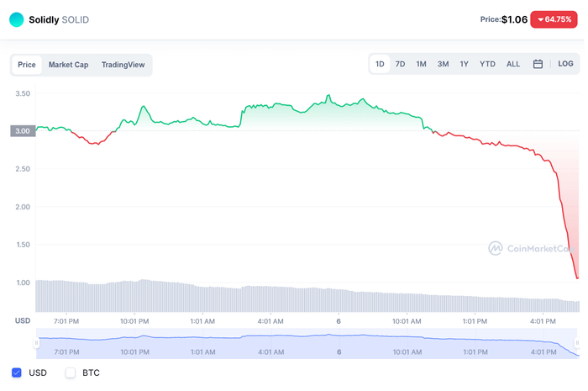Switch to the Price tab
The image size is (588, 391).
click(x=27, y=65)
